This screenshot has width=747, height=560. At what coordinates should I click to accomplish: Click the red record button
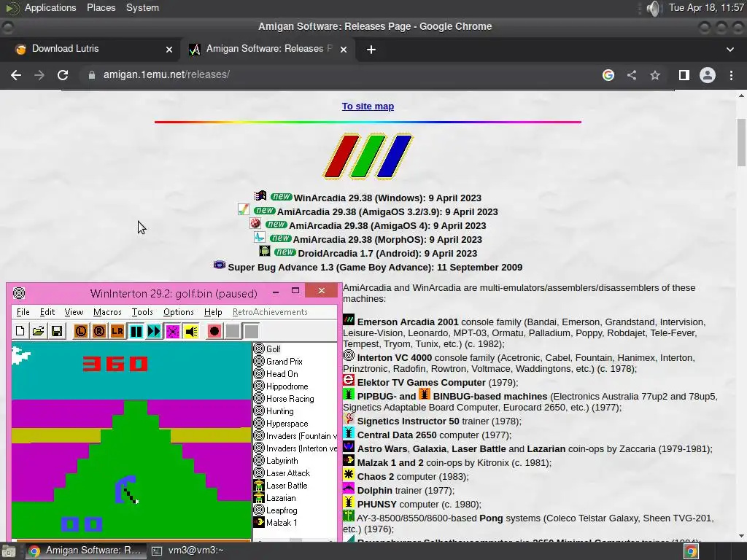pos(214,331)
